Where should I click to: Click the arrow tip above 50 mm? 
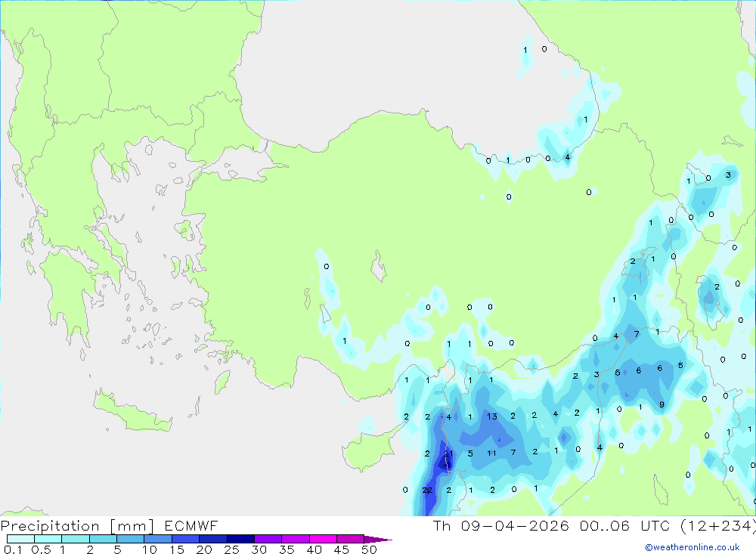pyautogui.click(x=379, y=540)
